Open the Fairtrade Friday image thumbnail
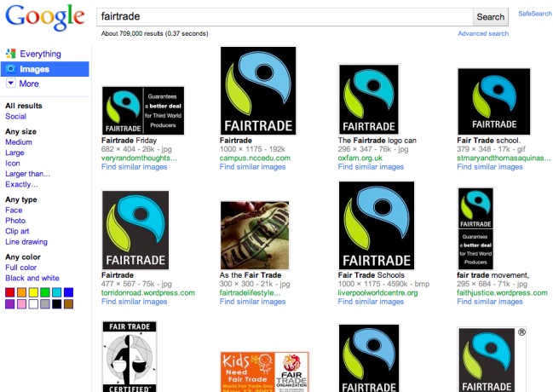The height and width of the screenshot is (392, 553). point(142,111)
